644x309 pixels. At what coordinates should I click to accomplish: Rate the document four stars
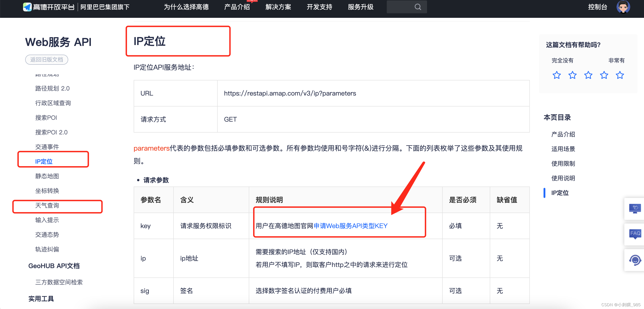604,75
